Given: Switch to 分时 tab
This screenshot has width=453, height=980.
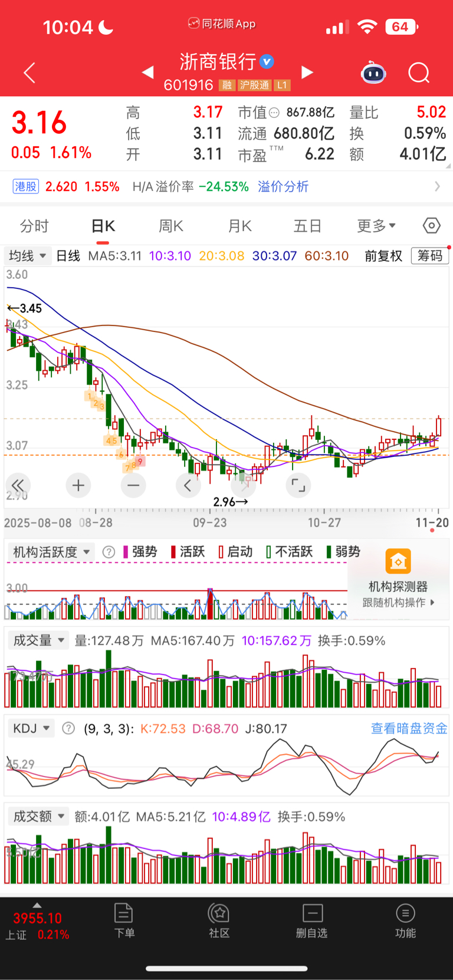Looking at the screenshot, I should (34, 226).
